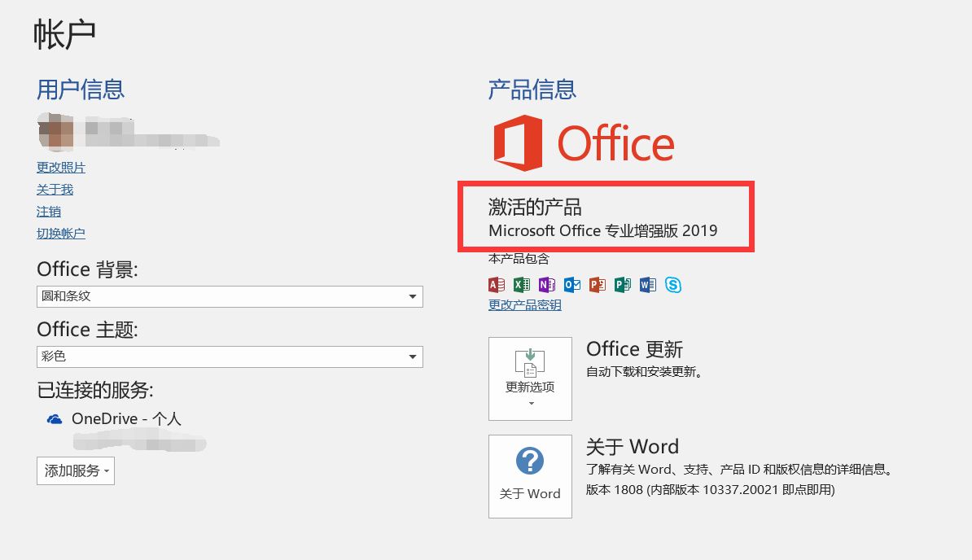Screen dimensions: 972x560
Task: Click the 注销 sign-out link
Action: 48,212
